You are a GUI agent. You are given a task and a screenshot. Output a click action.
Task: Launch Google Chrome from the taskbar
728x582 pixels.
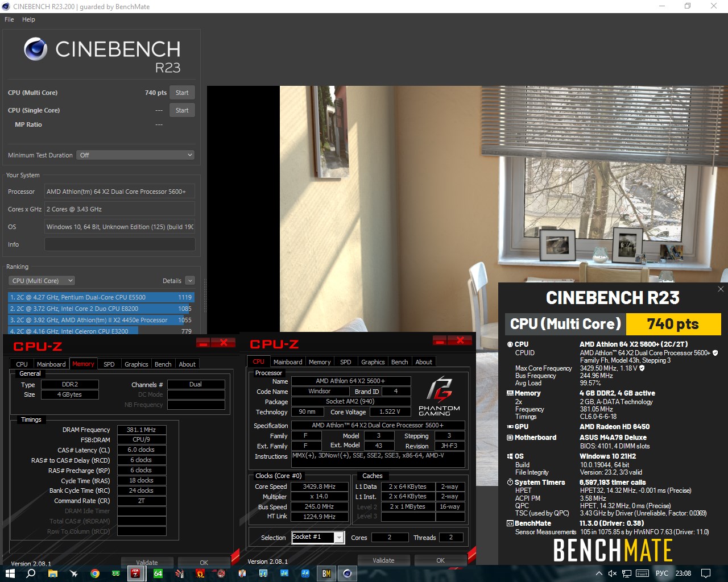tap(95, 573)
